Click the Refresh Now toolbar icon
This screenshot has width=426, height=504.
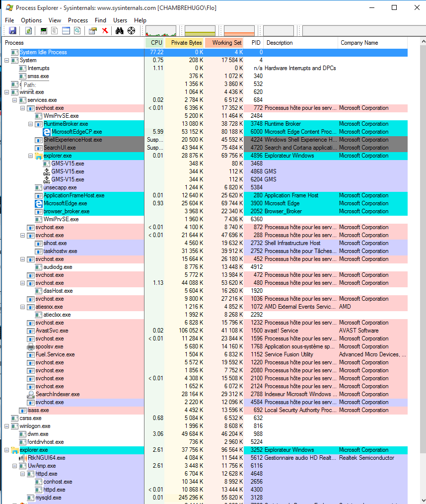(x=29, y=30)
